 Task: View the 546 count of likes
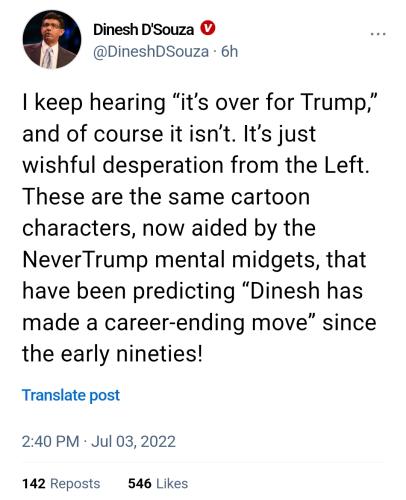(x=140, y=484)
